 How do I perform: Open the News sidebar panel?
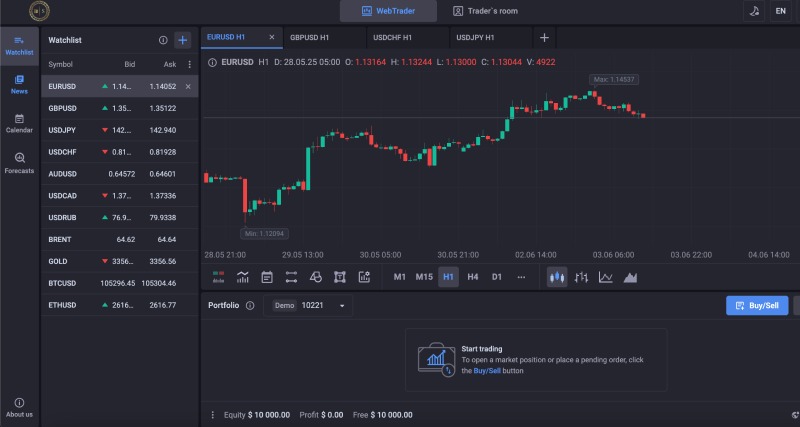point(19,85)
